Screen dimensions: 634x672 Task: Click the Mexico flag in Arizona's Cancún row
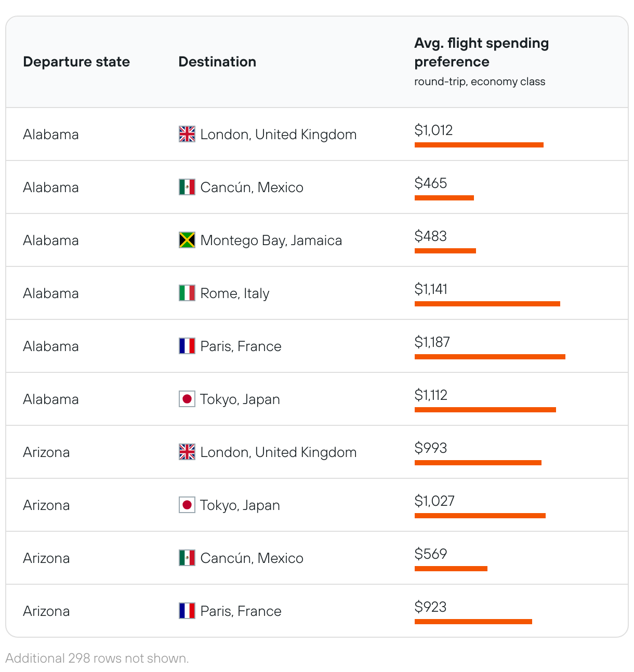coord(187,558)
